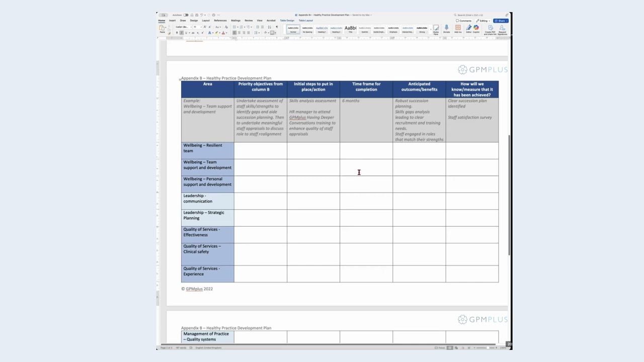Click the 'Quality of Services - Clinical safety' cell
This screenshot has width=644, height=362.
coord(208,254)
